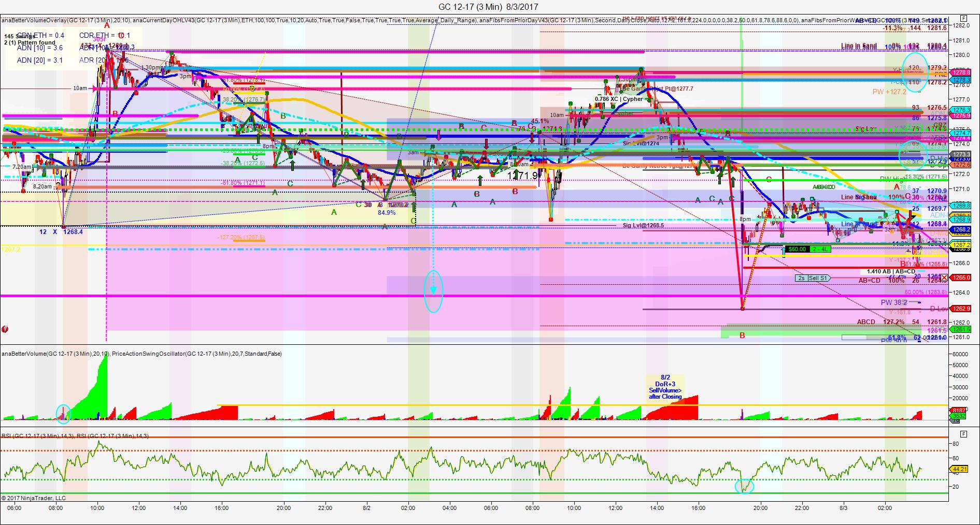Viewport: 980px width, 525px height.
Task: Select the cyan ellipse drawing in RSI panel
Action: point(745,486)
